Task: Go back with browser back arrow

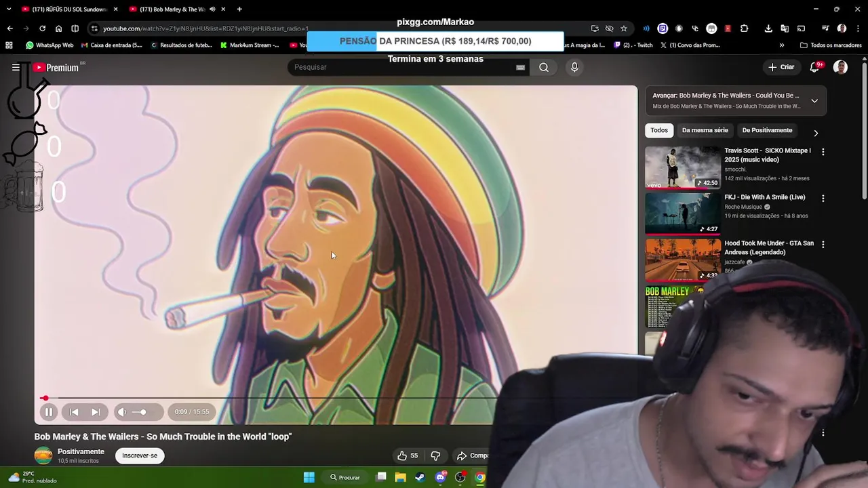Action: [x=9, y=28]
